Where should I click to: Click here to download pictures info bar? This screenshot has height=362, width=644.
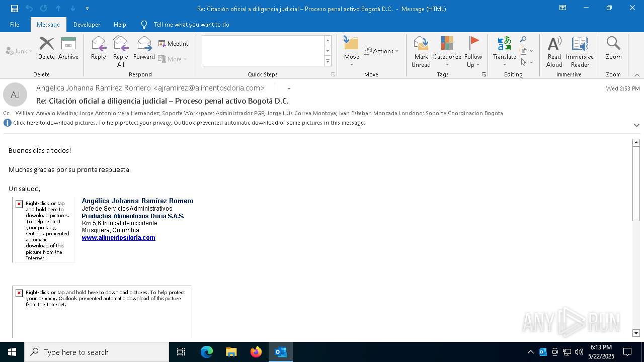tap(189, 123)
